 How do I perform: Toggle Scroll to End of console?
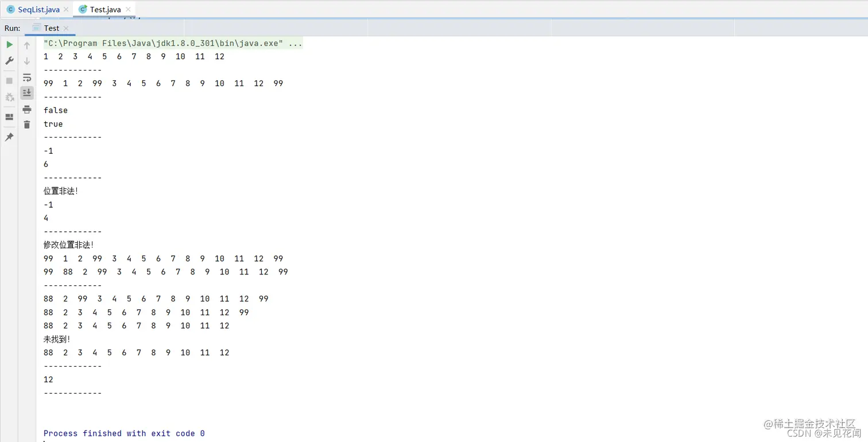coord(27,92)
